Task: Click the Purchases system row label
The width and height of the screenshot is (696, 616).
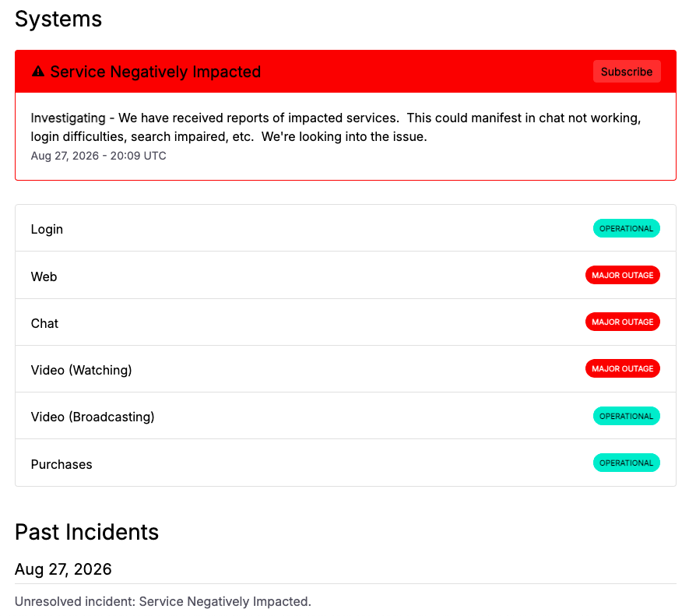Action: click(x=62, y=464)
